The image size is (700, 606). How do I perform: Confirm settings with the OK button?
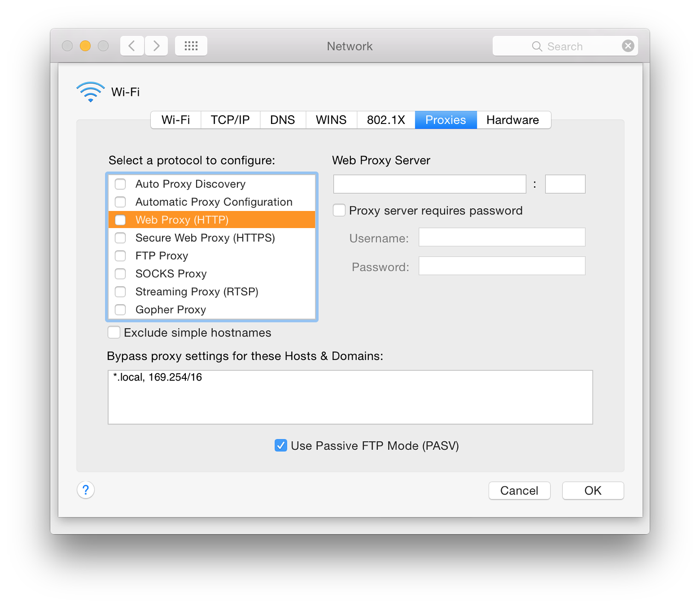click(x=593, y=490)
